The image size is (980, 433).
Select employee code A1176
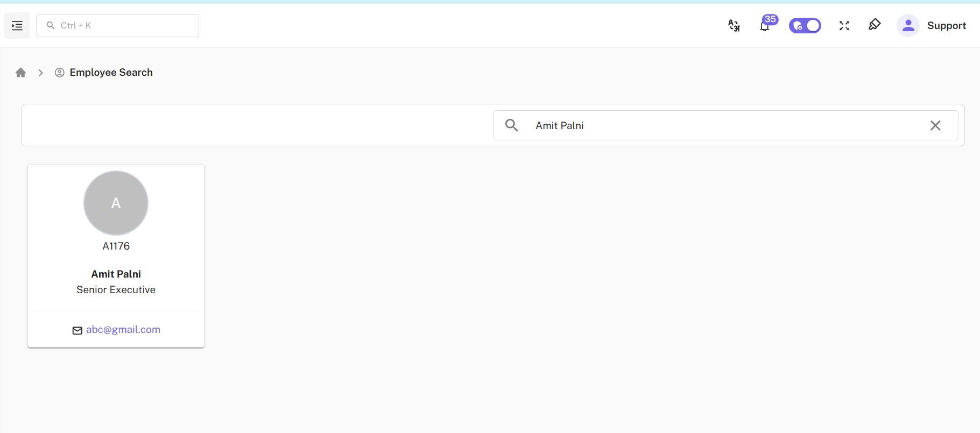click(116, 246)
